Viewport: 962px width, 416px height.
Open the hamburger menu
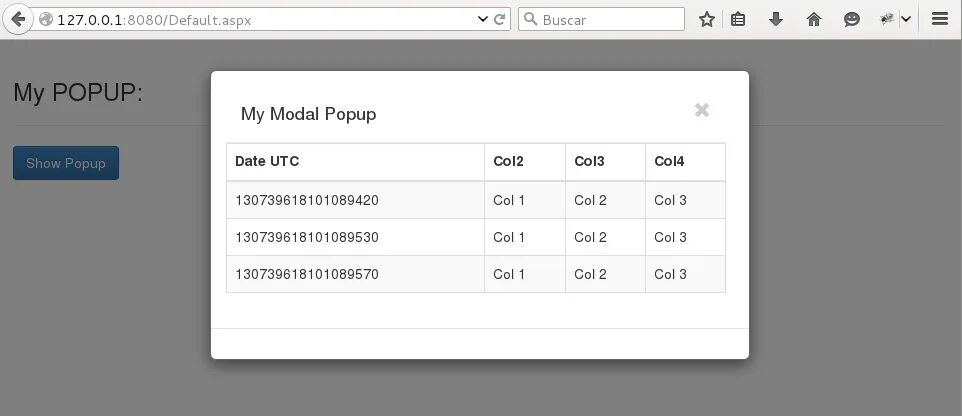pyautogui.click(x=939, y=19)
